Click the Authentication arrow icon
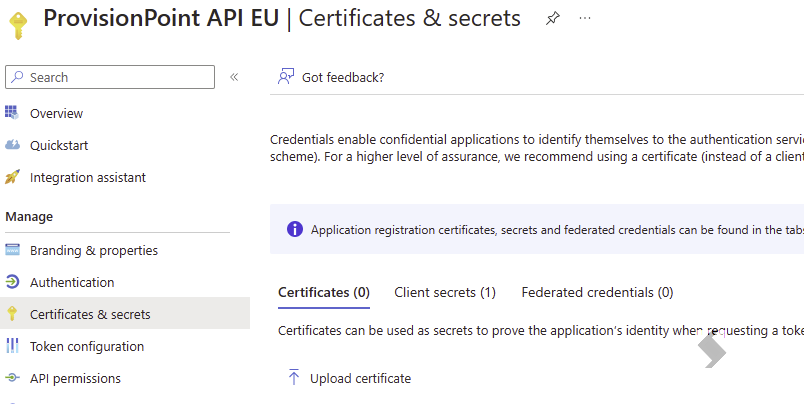Viewport: 804px width, 404px height. click(12, 281)
